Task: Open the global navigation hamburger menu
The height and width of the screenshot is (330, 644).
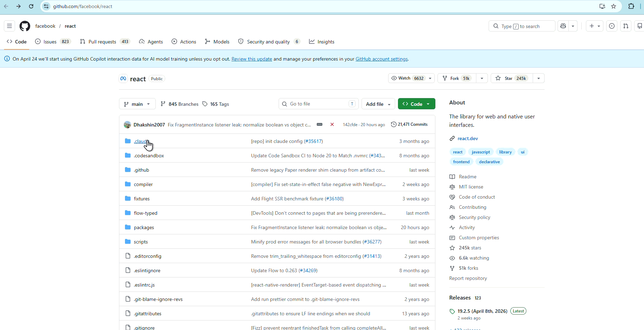Action: pos(9,26)
